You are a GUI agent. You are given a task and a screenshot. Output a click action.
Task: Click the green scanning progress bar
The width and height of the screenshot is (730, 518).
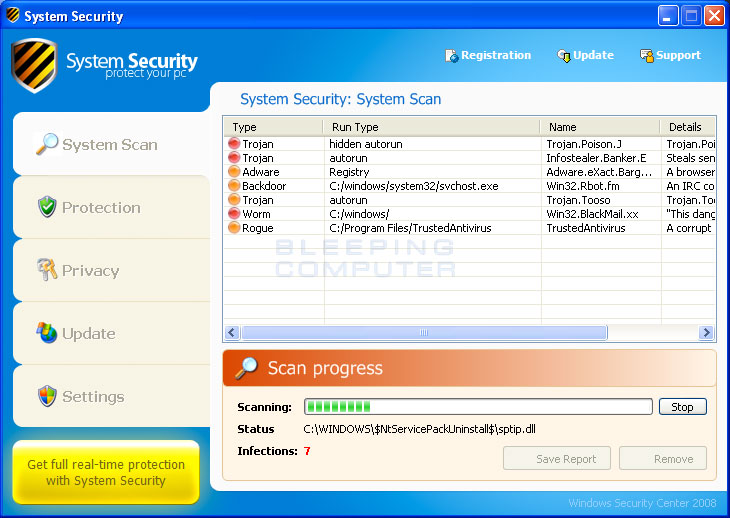click(x=478, y=407)
